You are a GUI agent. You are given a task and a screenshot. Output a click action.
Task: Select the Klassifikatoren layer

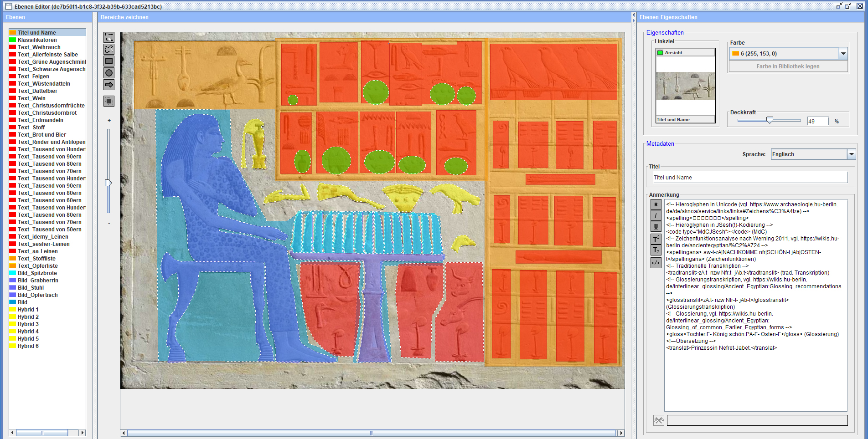[x=47, y=40]
